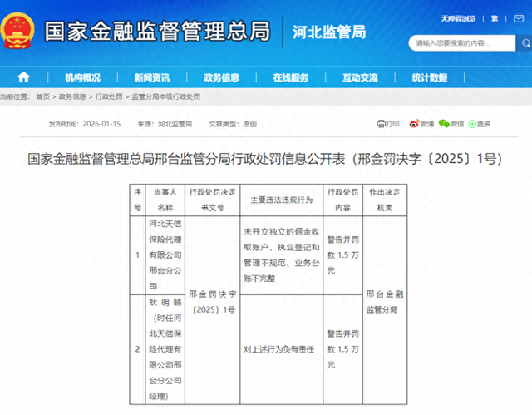The width and height of the screenshot is (532, 415).
Task: Click the 来源: 河北监管局 text
Action: click(x=165, y=124)
